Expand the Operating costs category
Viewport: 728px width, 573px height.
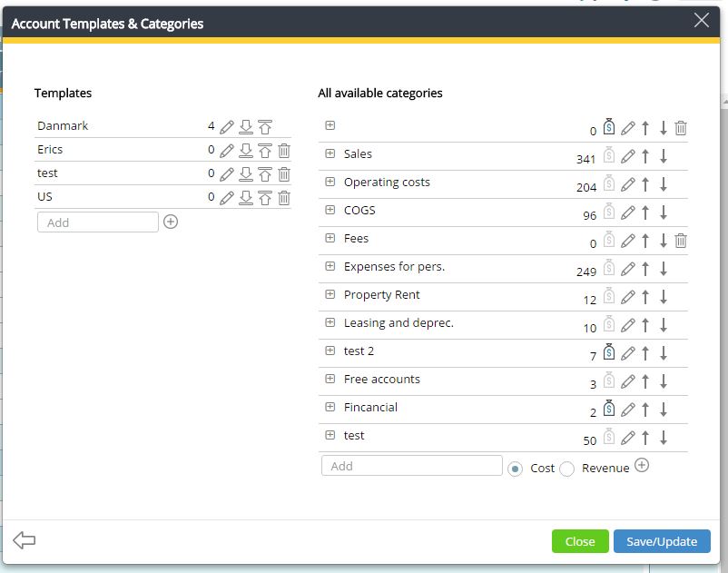tap(330, 183)
